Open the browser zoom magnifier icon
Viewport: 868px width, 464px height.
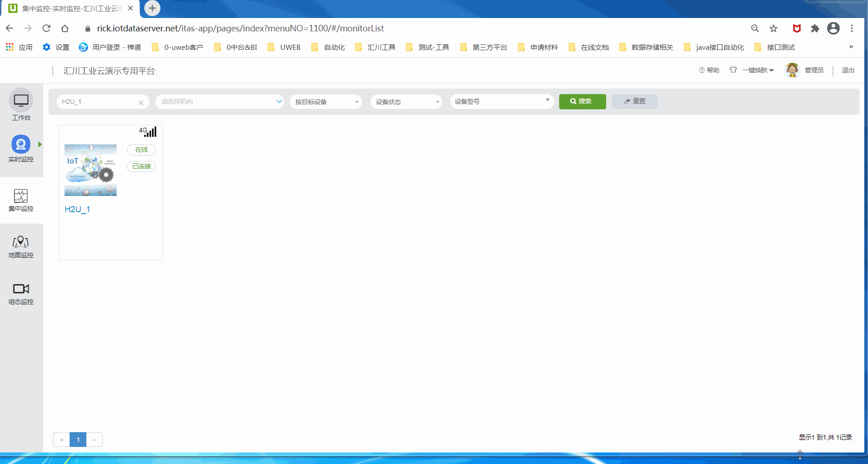pyautogui.click(x=755, y=29)
